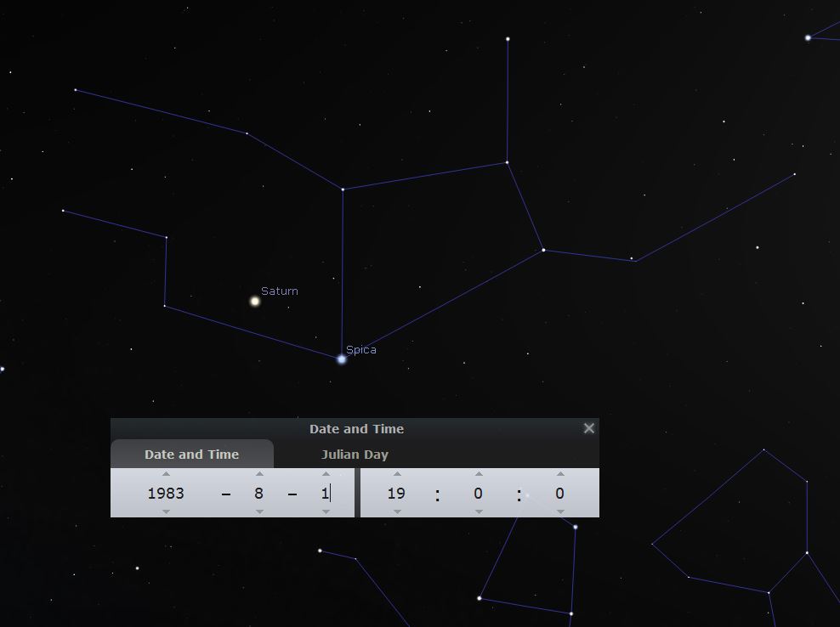840x627 pixels.
Task: Click the minutes field
Action: pos(479,493)
